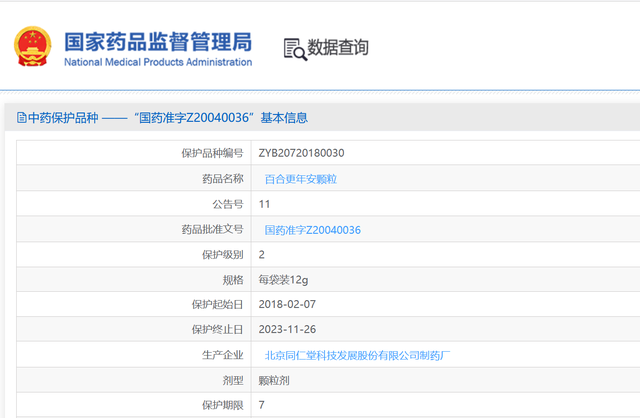The width and height of the screenshot is (640, 418).
Task: Click the 药品名称 label
Action: [223, 179]
